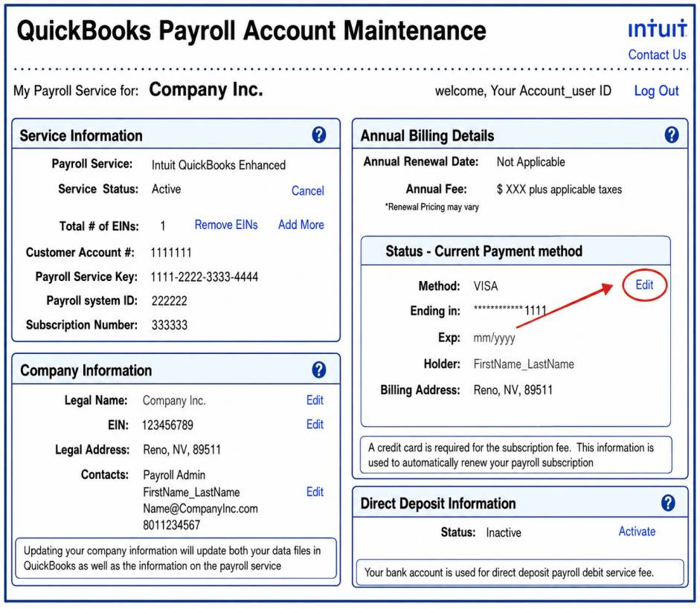
Task: Click the Total # of EINs value 1
Action: (x=163, y=226)
